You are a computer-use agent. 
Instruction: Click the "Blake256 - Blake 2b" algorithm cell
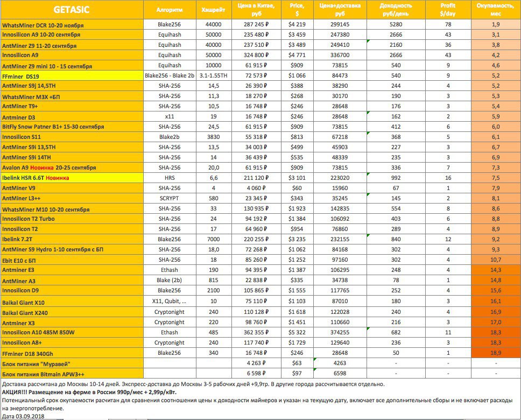click(x=170, y=75)
